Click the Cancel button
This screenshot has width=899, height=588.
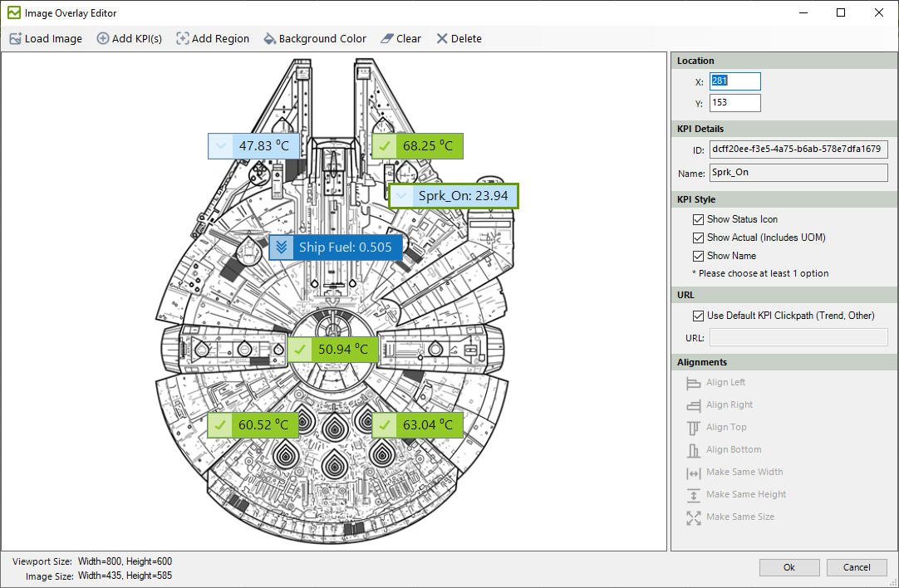click(857, 567)
